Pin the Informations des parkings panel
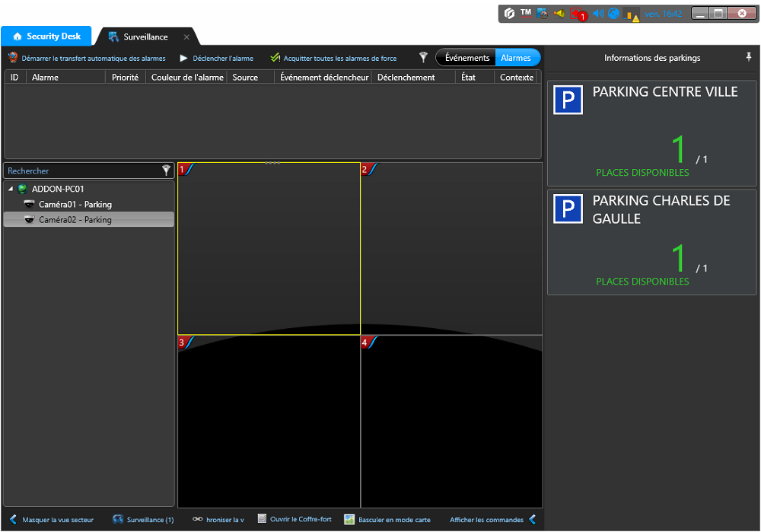The image size is (761, 532). [749, 58]
